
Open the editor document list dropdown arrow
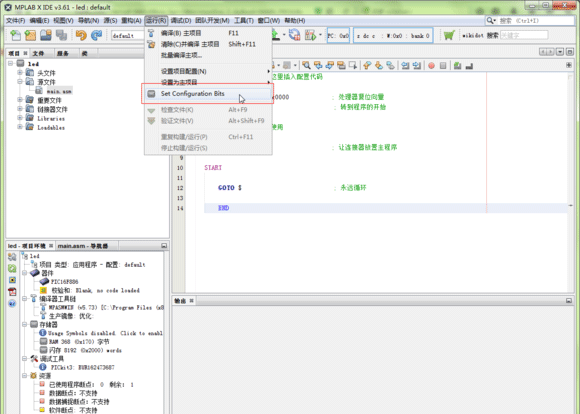(560, 52)
